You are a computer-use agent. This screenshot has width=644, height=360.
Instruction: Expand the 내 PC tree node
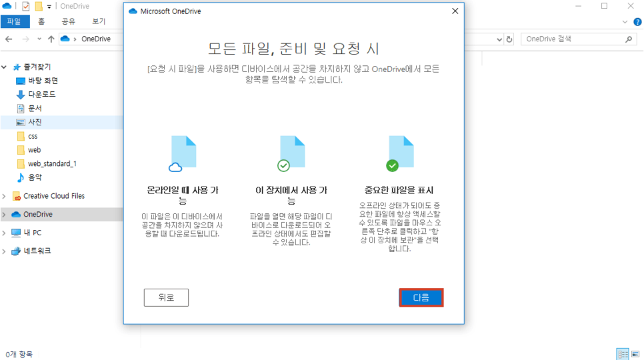[x=4, y=233]
